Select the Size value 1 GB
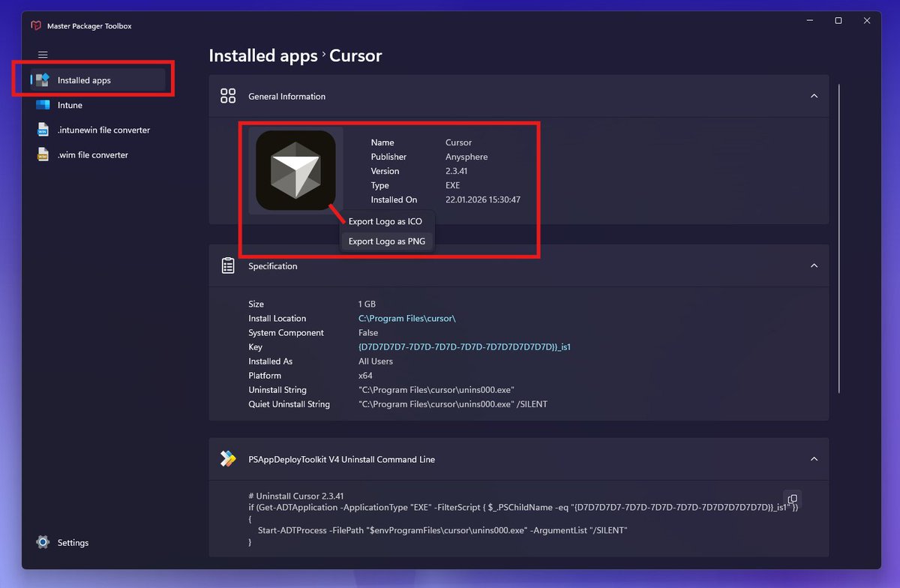This screenshot has height=588, width=900. click(x=367, y=304)
